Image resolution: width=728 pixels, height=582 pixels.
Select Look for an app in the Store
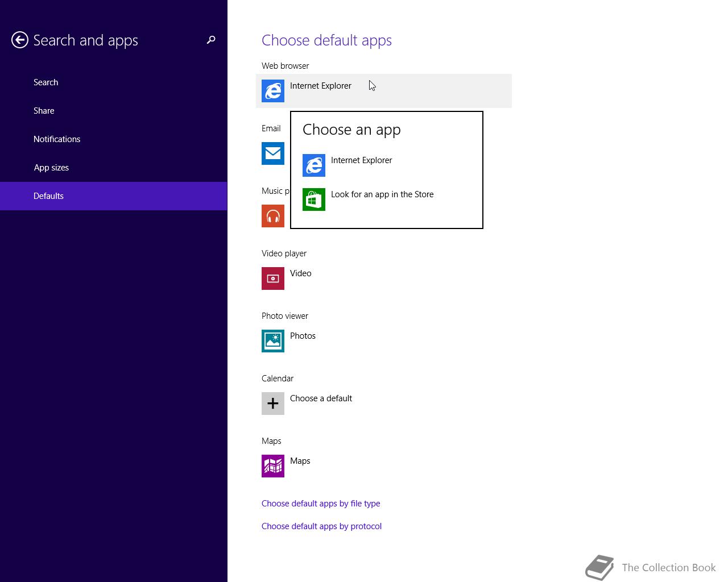(382, 194)
